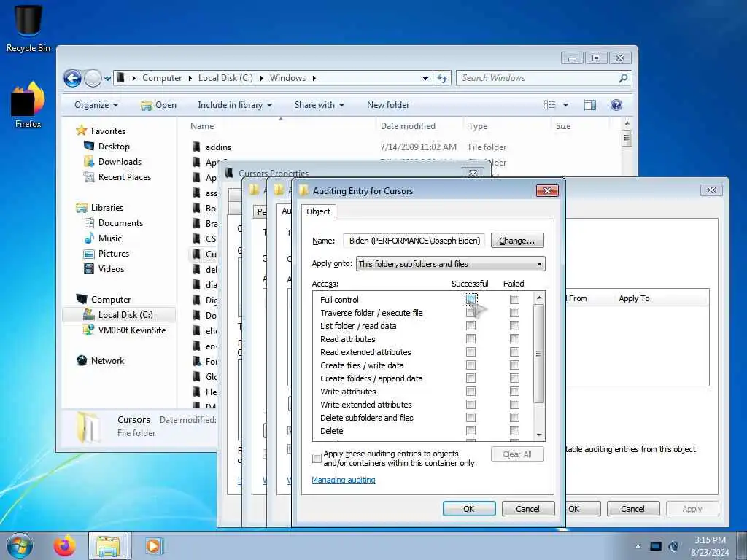Select the Object tab in Auditing Entry
Viewport: 747px width, 560px height.
[318, 211]
